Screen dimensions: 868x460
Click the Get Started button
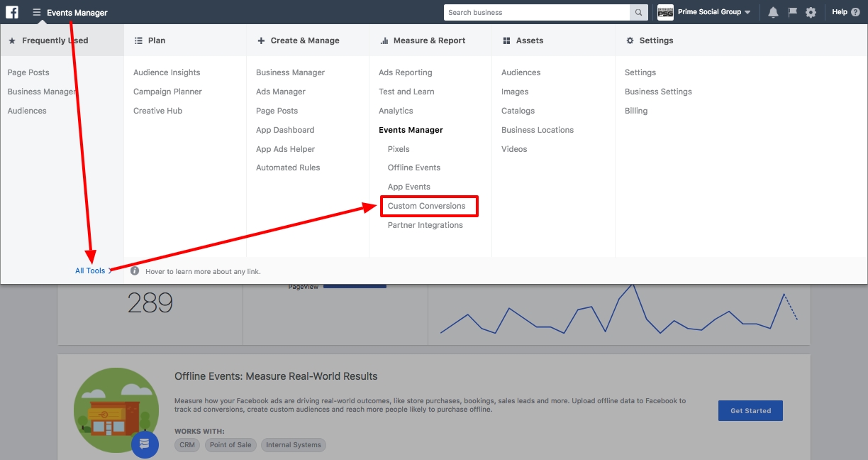[x=750, y=410]
